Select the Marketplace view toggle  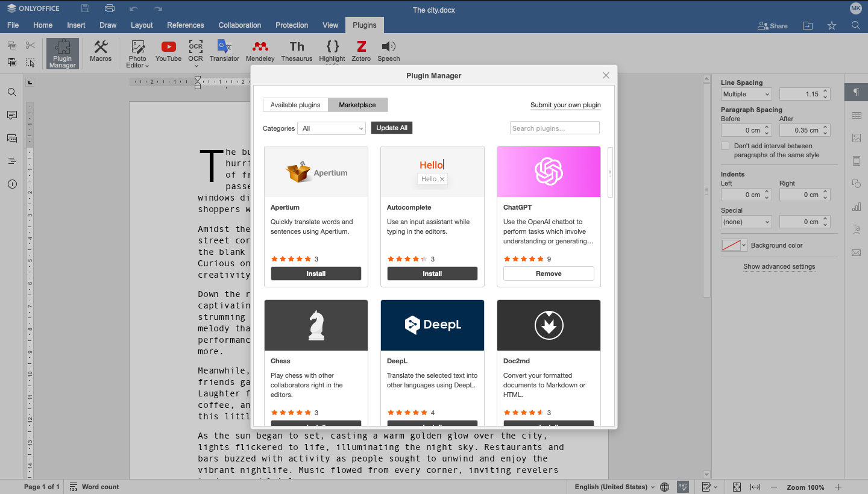coord(357,105)
